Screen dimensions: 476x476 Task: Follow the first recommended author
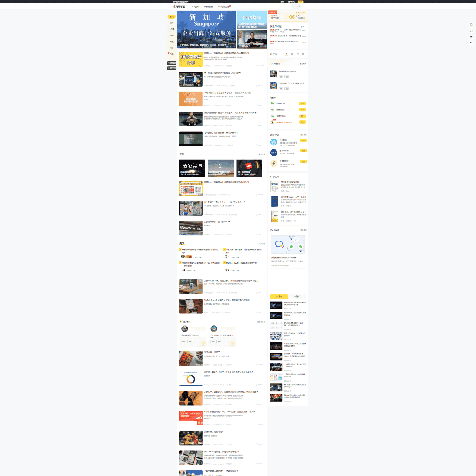303,140
